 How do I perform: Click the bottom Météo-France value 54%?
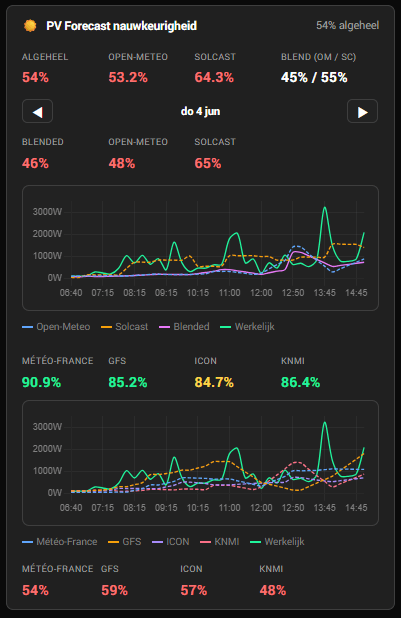click(x=35, y=590)
